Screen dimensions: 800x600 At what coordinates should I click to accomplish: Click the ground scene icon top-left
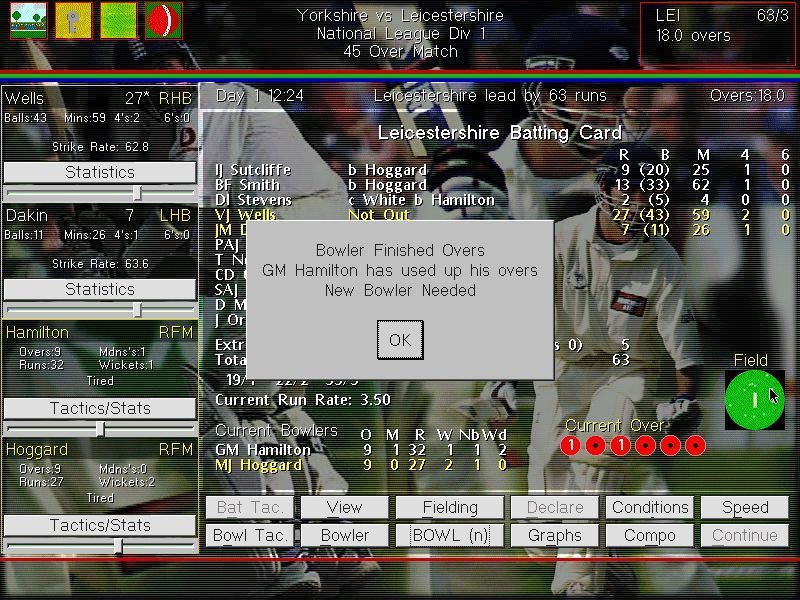[x=27, y=20]
